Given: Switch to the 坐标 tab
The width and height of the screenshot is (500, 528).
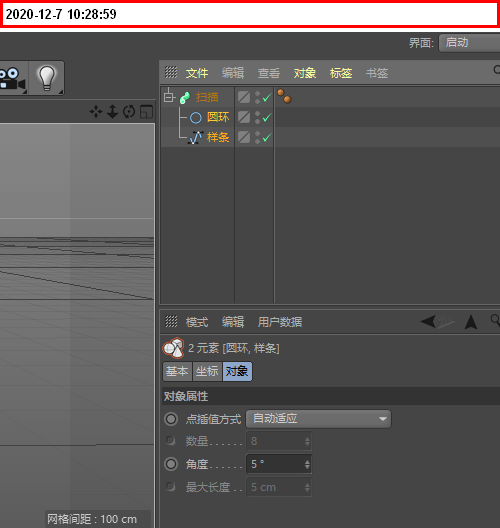Looking at the screenshot, I should click(x=207, y=371).
